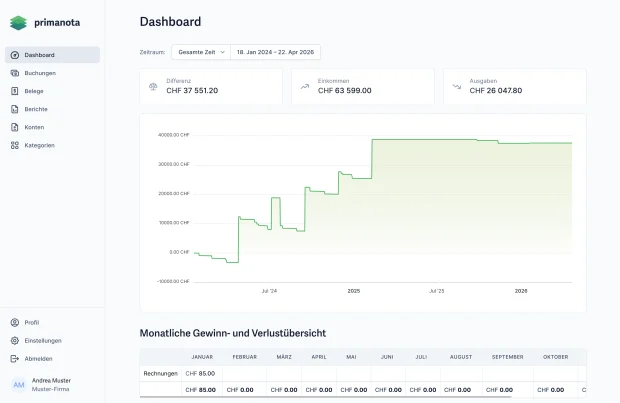Click the Einstellungen gear icon
Image resolution: width=620 pixels, height=403 pixels.
[x=15, y=341]
